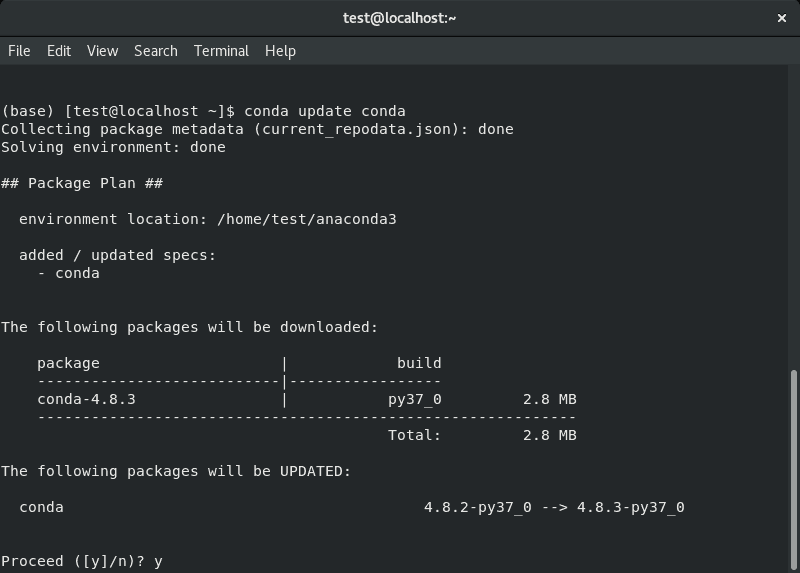Open the Edit menu
This screenshot has width=800, height=573.
(59, 51)
